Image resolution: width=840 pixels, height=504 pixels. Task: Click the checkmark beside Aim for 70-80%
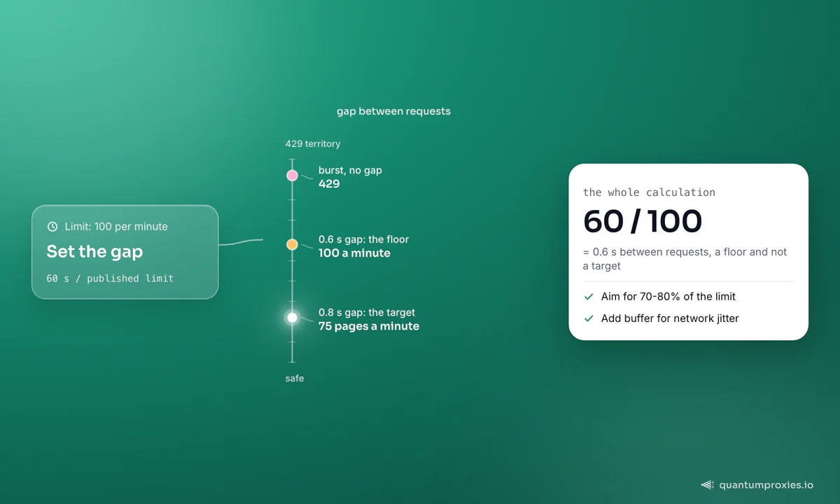coord(589,297)
